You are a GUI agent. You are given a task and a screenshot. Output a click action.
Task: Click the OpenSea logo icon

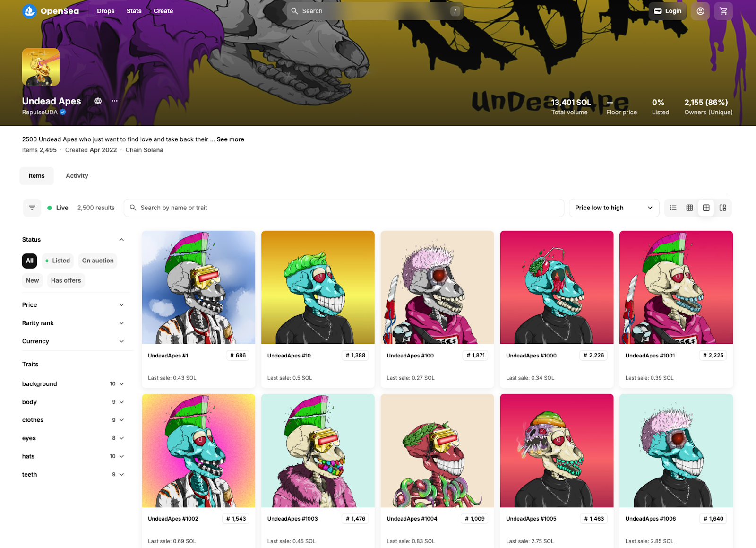(x=29, y=11)
